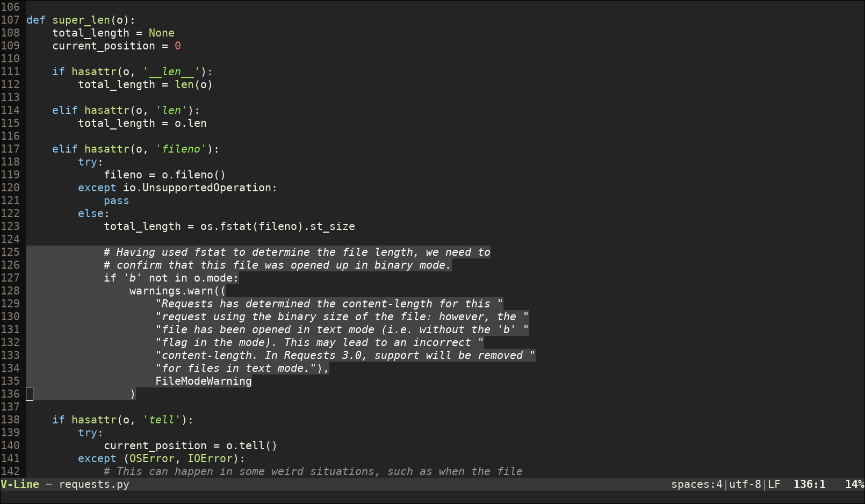Click line number 125
Viewport: 865px width, 504px height.
click(10, 252)
